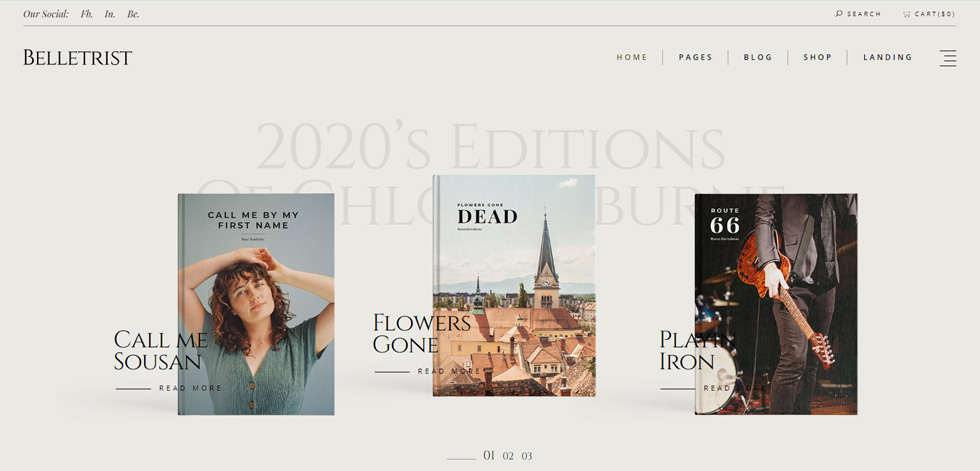Select the Home menu item
This screenshot has height=471, width=980.
pyautogui.click(x=632, y=57)
